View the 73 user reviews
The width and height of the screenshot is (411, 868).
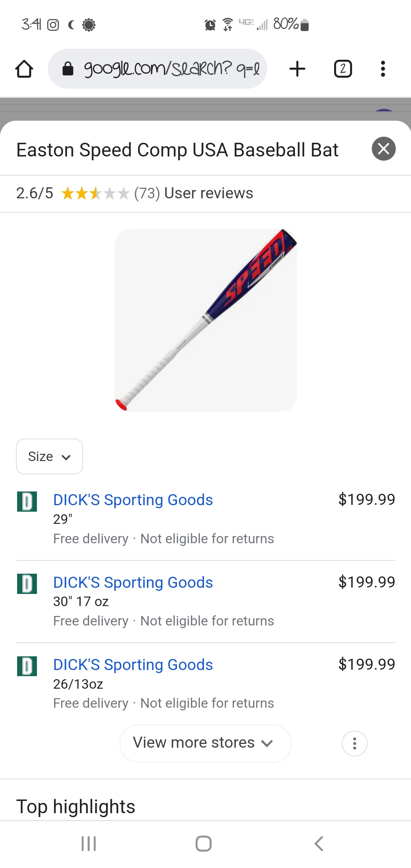194,193
